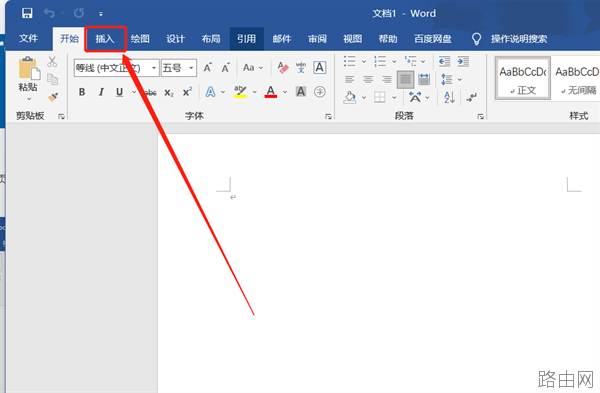Apply red font color
This screenshot has width=600, height=393.
click(271, 92)
